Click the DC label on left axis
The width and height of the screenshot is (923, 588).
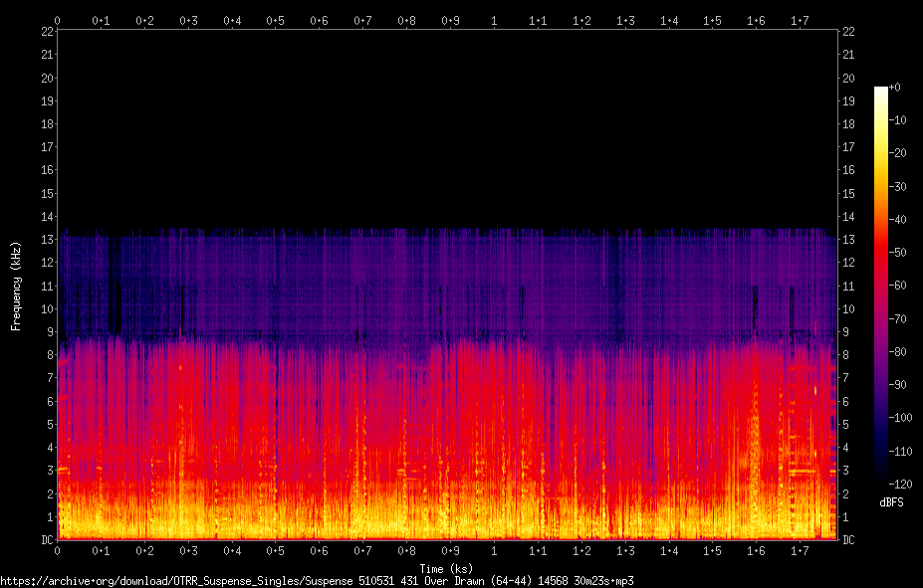tap(47, 540)
